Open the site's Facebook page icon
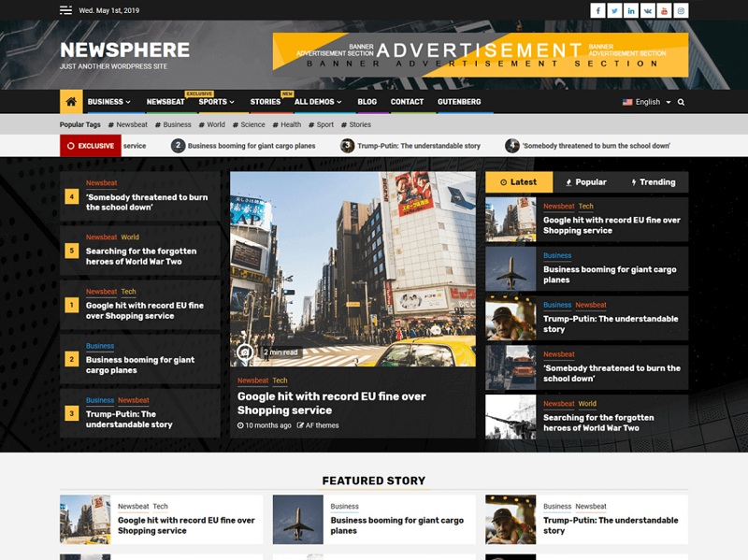 coord(598,10)
